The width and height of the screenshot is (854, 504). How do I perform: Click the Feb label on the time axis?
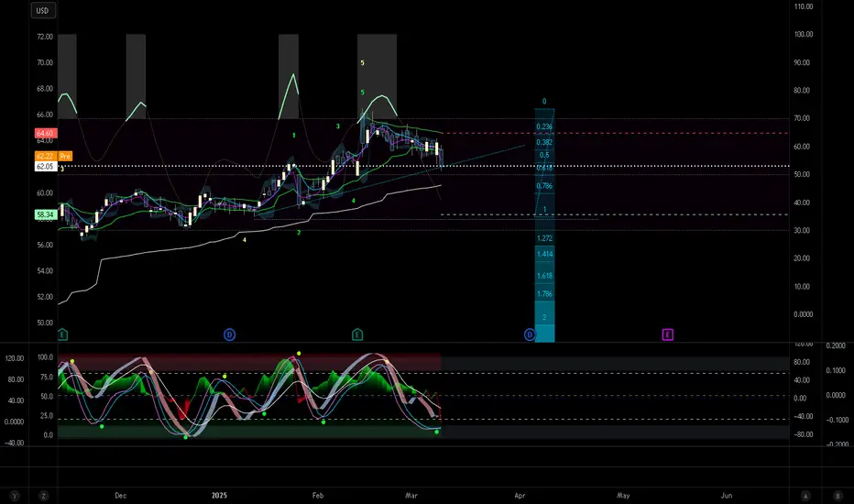coord(318,495)
